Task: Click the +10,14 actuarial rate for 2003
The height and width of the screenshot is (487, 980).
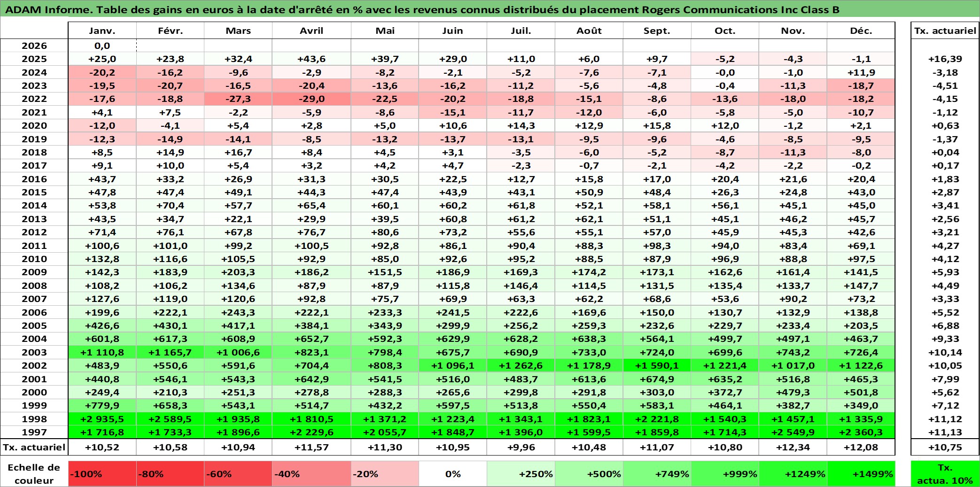Action: click(945, 352)
